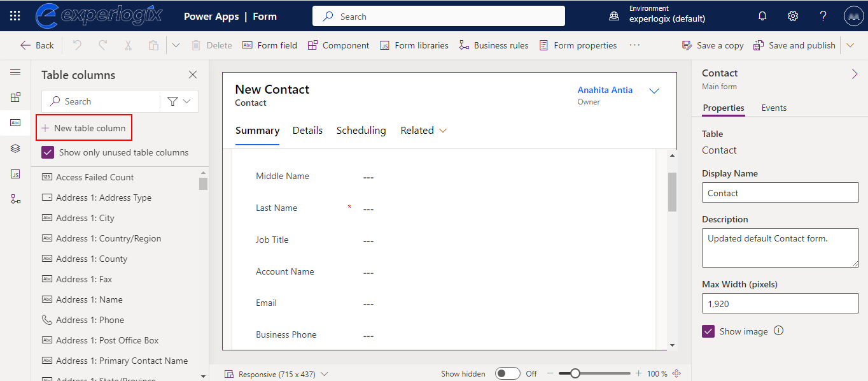Open the Paste options dropdown arrow
This screenshot has height=381, width=868.
pos(176,45)
